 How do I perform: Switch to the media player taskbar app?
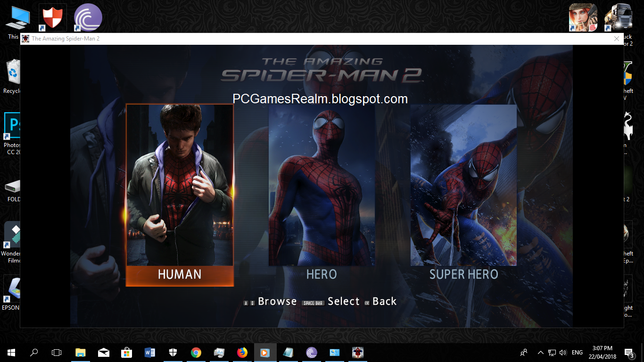pyautogui.click(x=265, y=353)
